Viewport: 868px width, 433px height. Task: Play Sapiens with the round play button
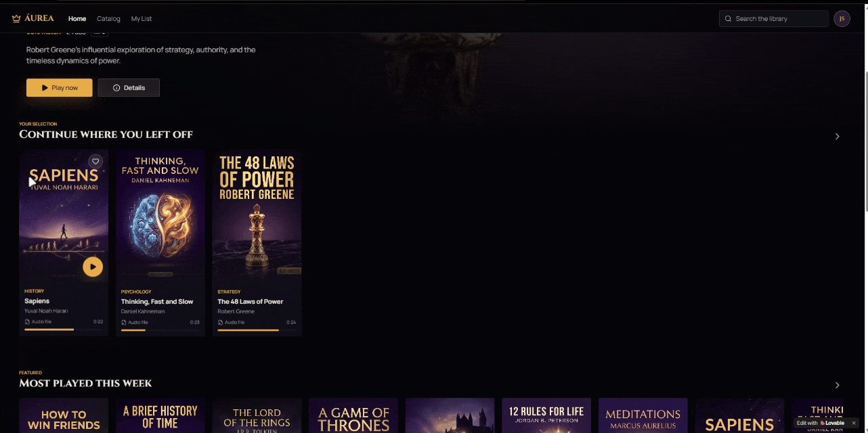point(93,267)
